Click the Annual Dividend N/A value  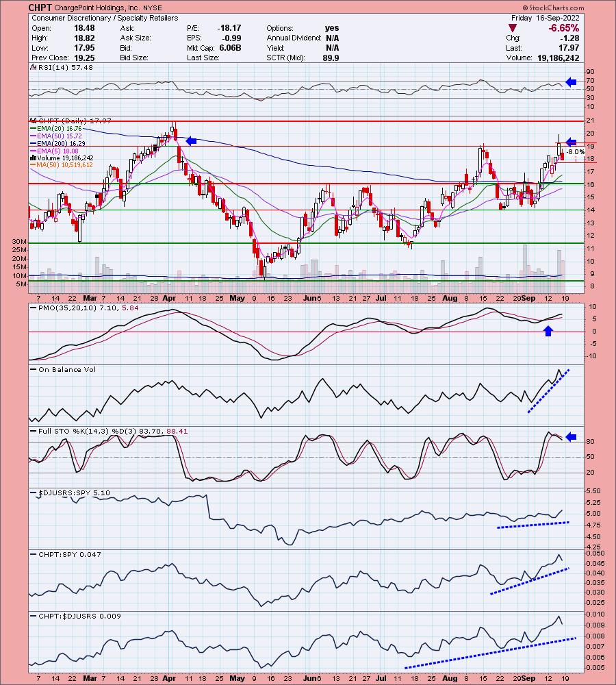(332, 38)
